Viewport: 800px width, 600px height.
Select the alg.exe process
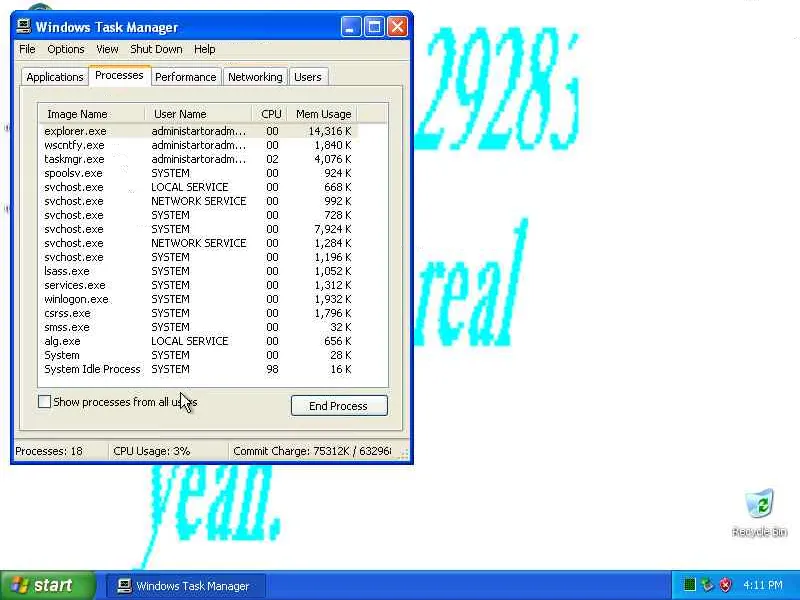click(199, 341)
